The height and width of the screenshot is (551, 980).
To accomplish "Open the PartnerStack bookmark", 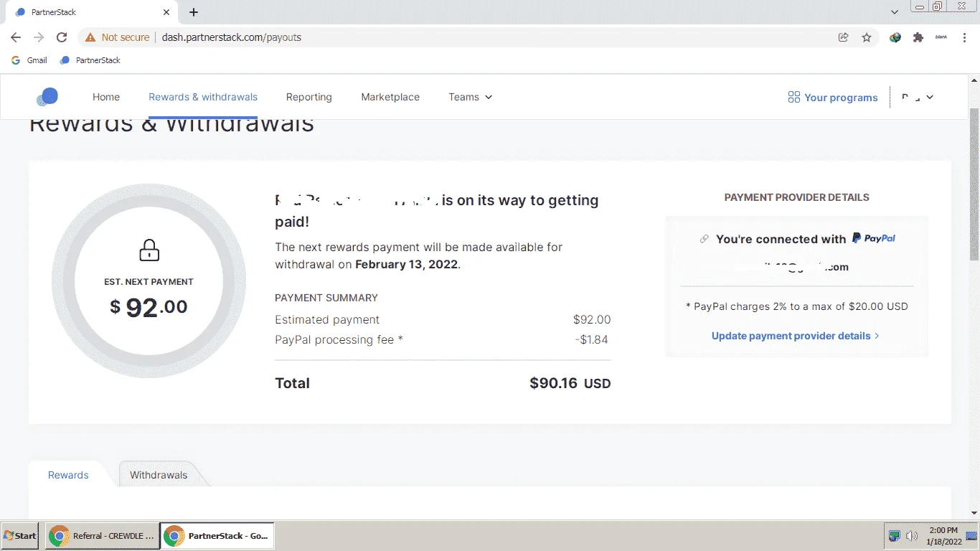I will click(90, 60).
